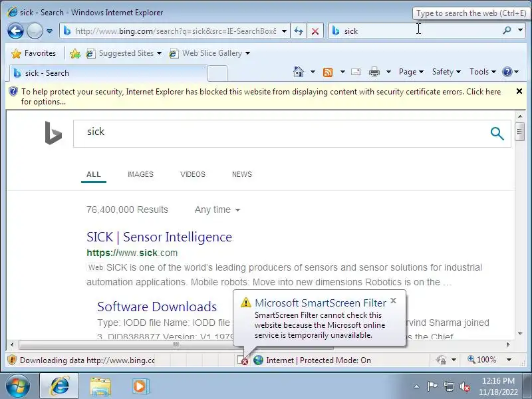
Task: Click the Print icon
Action: [374, 72]
